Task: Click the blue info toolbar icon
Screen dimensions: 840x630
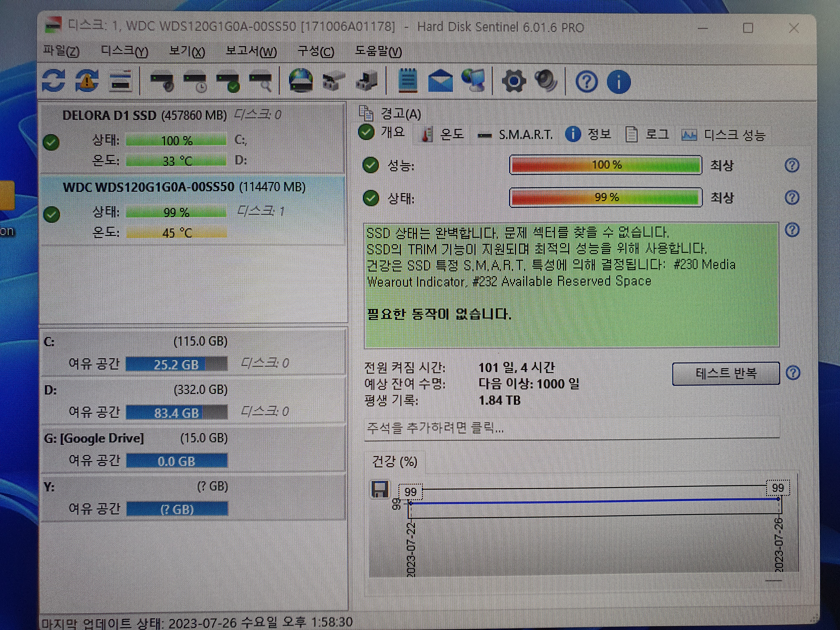Action: coord(619,82)
